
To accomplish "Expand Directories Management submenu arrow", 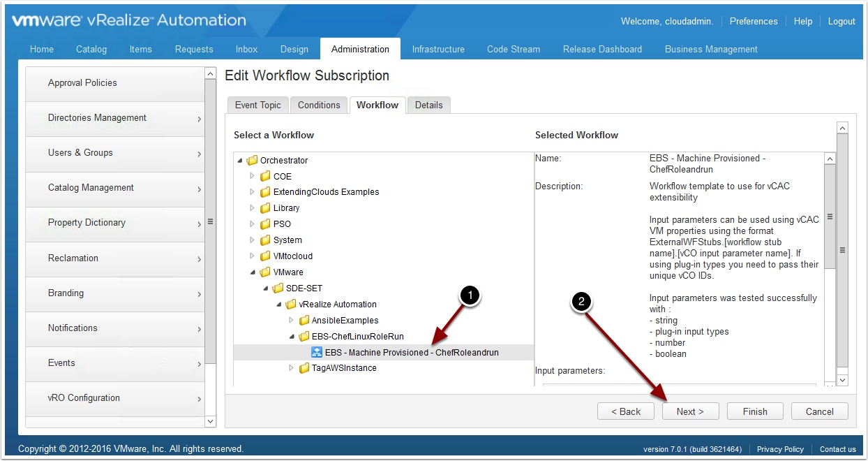I will 199,119.
